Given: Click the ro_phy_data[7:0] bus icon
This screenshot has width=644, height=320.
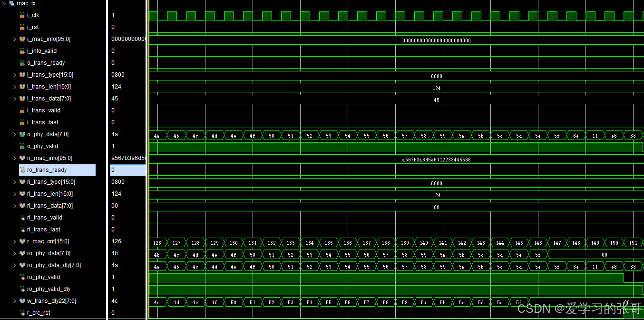Looking at the screenshot, I should click(x=22, y=253).
